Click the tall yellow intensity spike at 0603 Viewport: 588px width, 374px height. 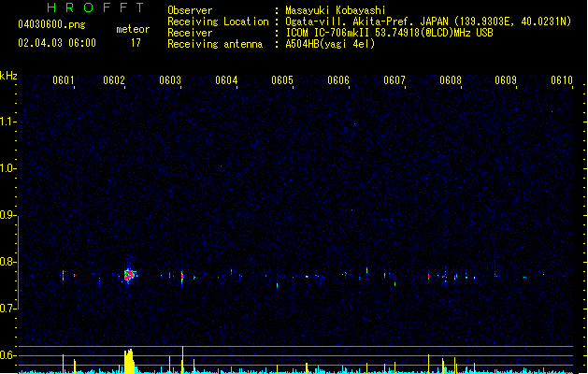[182, 359]
